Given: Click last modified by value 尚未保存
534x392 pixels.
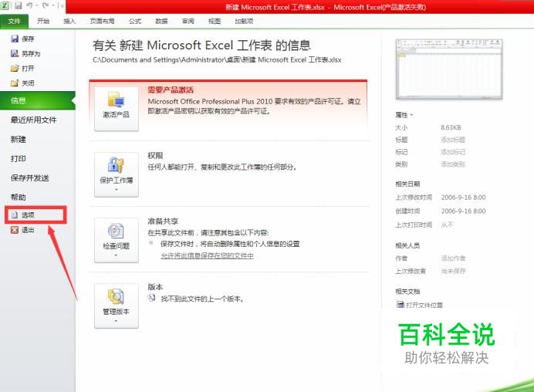Looking at the screenshot, I should [x=453, y=272].
